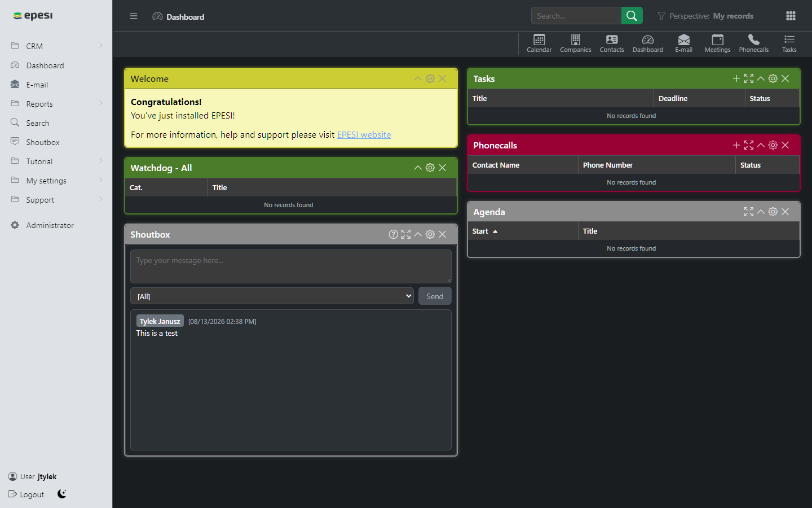812x508 pixels.
Task: Open Agenda applet settings gear
Action: click(x=773, y=212)
